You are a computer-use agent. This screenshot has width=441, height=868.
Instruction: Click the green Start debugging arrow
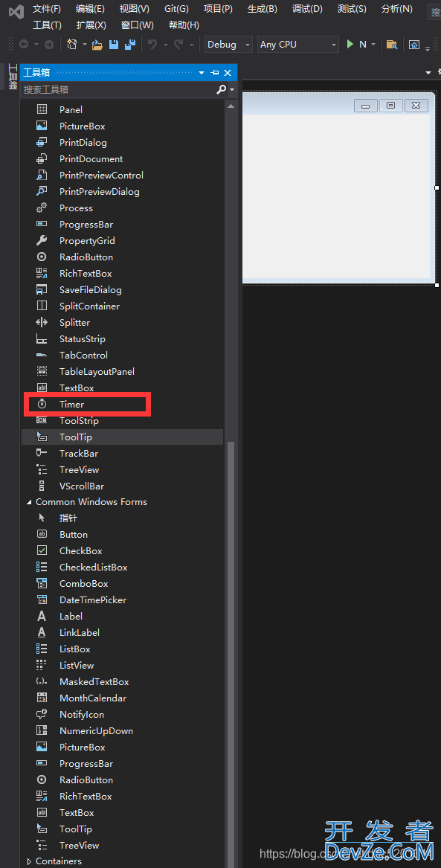[x=350, y=45]
